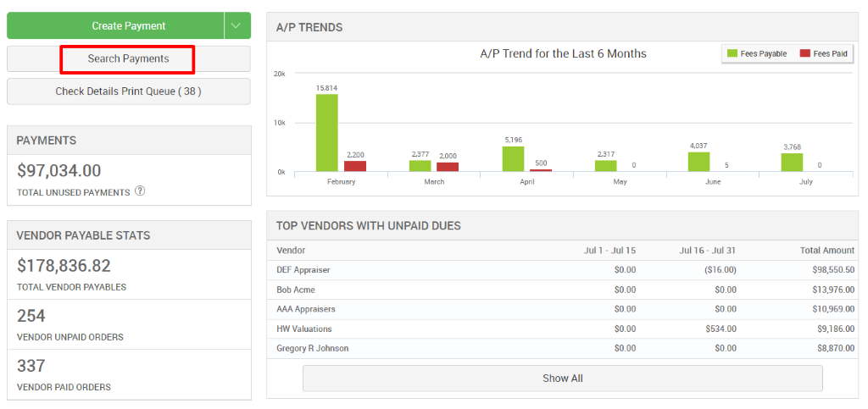Click the Vendor Unpaid Orders count
The image size is (868, 409).
coord(31,316)
